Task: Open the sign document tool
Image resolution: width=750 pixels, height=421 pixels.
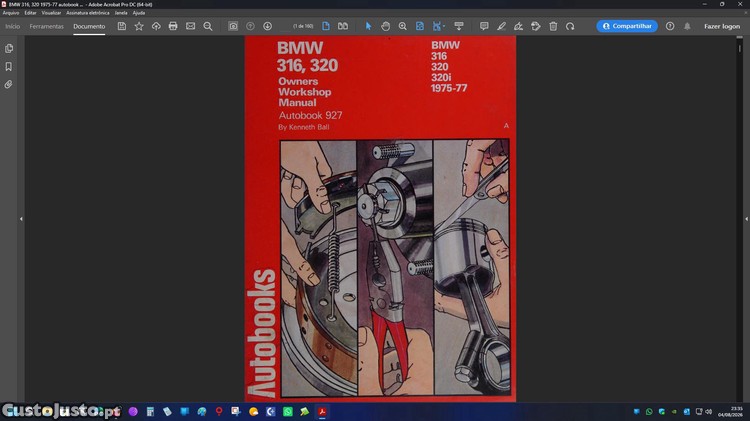Action: point(518,26)
